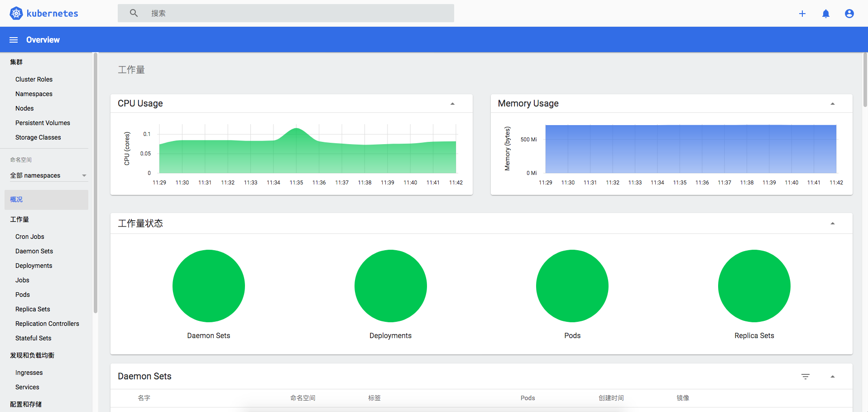Image resolution: width=868 pixels, height=412 pixels.
Task: Switch to the 概况 sidebar section
Action: pyautogui.click(x=16, y=199)
